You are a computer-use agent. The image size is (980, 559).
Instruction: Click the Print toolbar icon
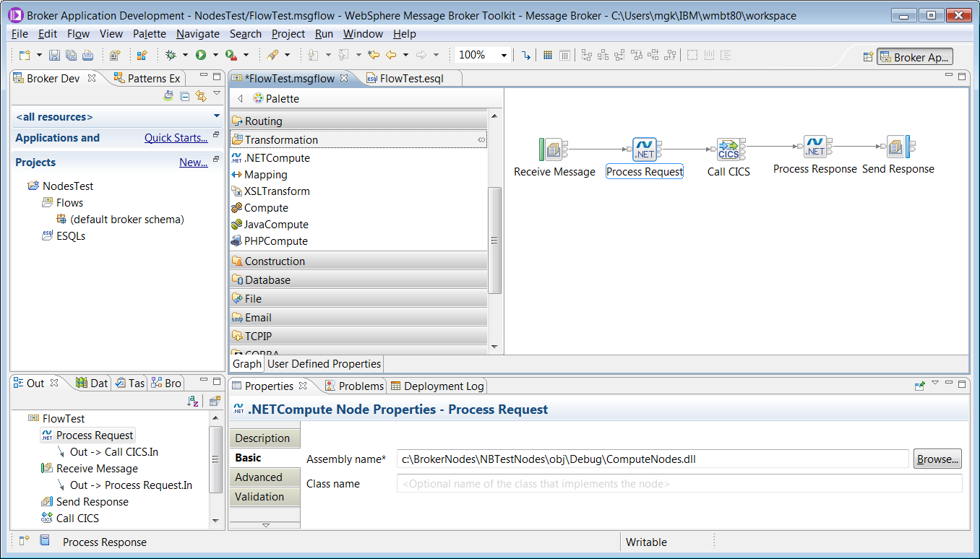pyautogui.click(x=87, y=55)
